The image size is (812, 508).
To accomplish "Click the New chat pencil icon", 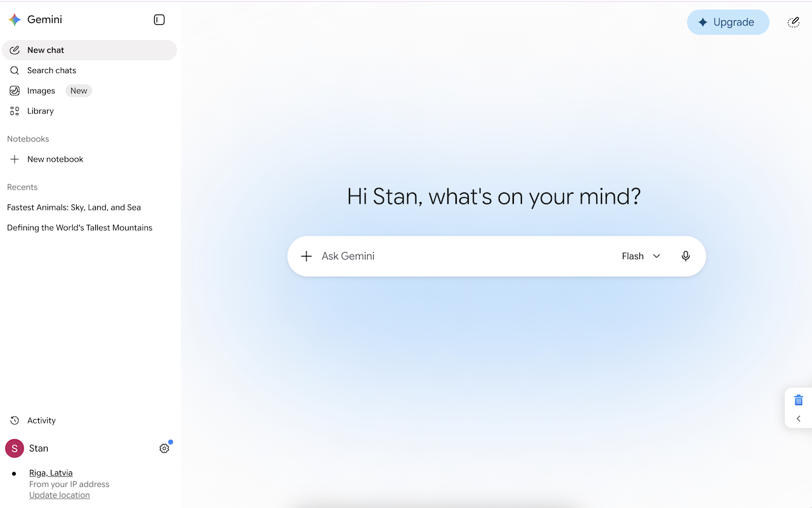I will [x=15, y=50].
